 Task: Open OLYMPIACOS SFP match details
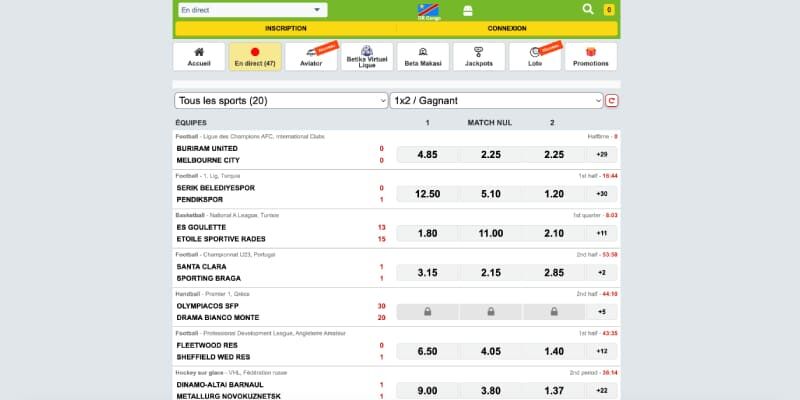[x=207, y=306]
